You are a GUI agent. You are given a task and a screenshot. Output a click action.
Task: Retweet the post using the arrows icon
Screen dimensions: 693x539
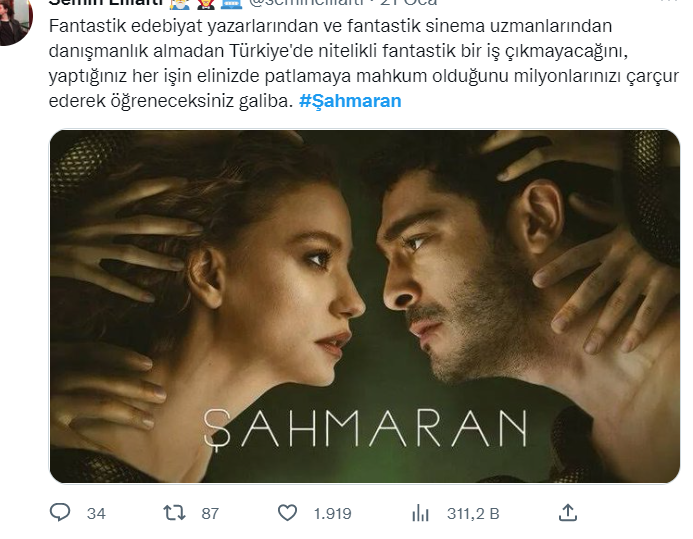(x=174, y=513)
